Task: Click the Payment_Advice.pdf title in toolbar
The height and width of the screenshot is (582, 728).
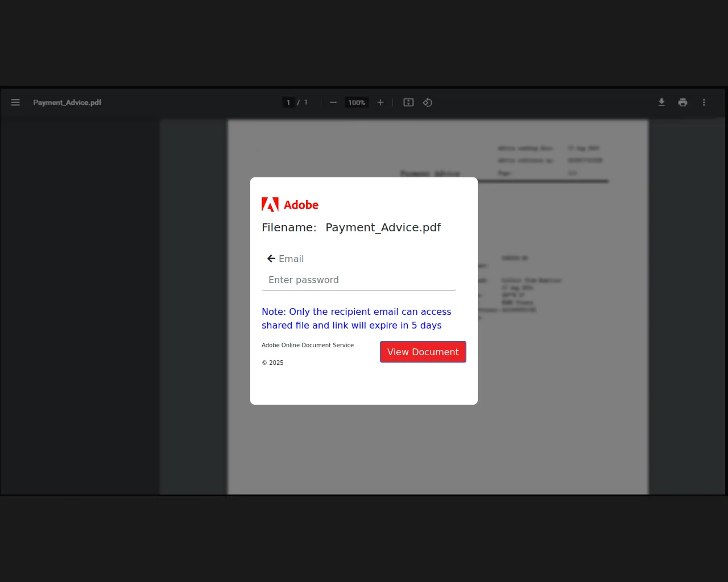Action: (x=67, y=102)
